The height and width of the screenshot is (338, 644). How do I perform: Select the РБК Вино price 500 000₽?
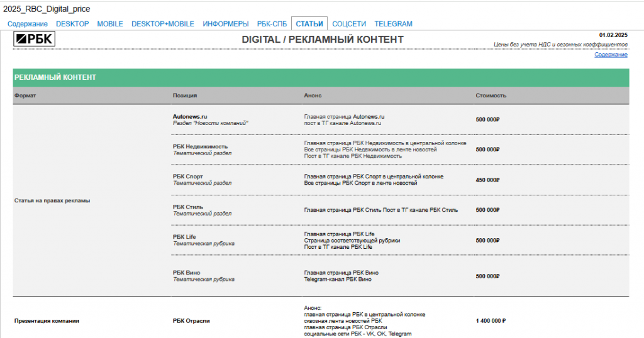[487, 276]
